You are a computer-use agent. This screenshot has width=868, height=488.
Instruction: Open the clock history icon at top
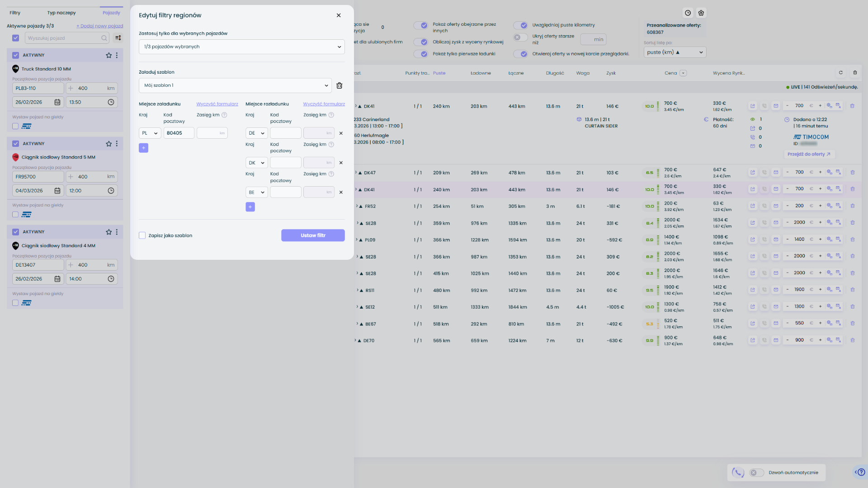point(688,13)
